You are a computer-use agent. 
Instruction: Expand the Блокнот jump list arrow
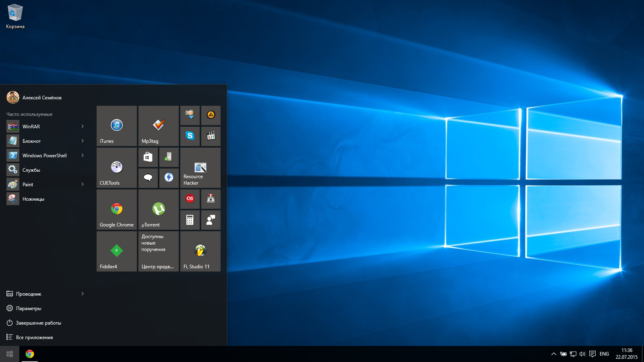tap(83, 141)
